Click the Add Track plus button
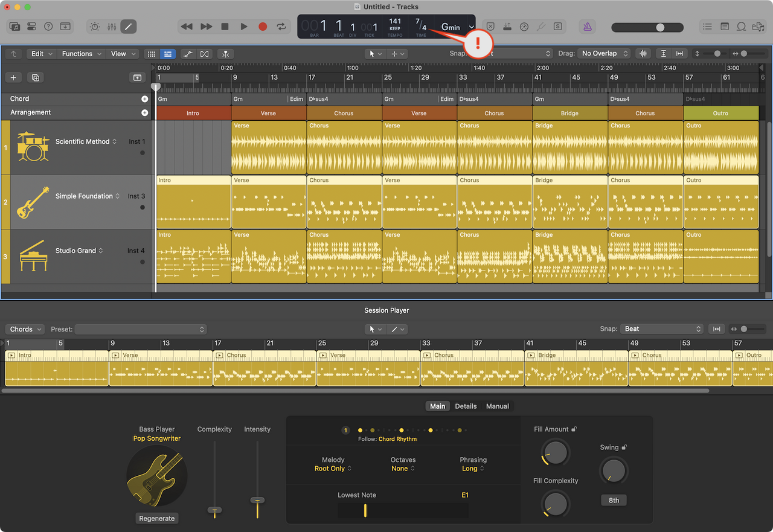Viewport: 773px width, 532px height. point(13,77)
